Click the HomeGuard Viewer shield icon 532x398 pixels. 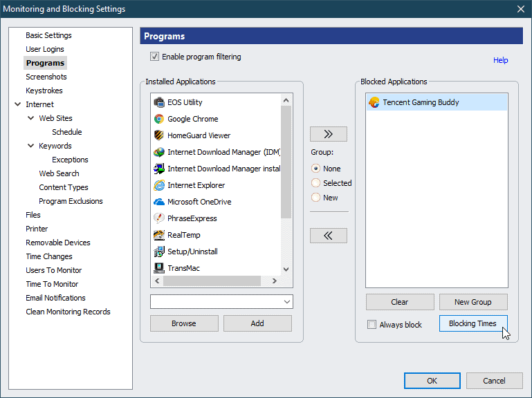point(159,135)
